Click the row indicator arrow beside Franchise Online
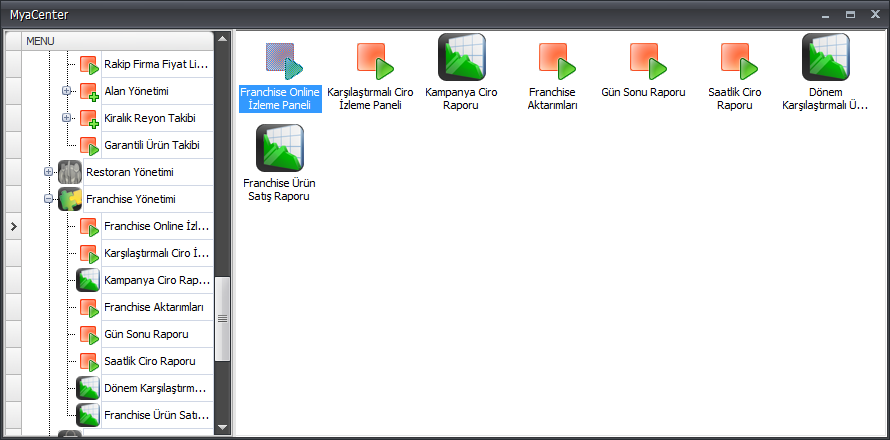The height and width of the screenshot is (440, 890). tap(14, 227)
